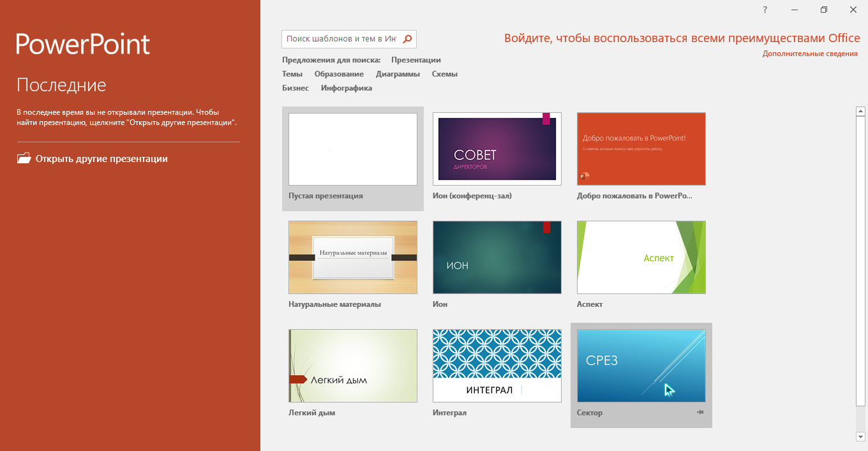Select the Интеграл template thumbnail

click(497, 366)
